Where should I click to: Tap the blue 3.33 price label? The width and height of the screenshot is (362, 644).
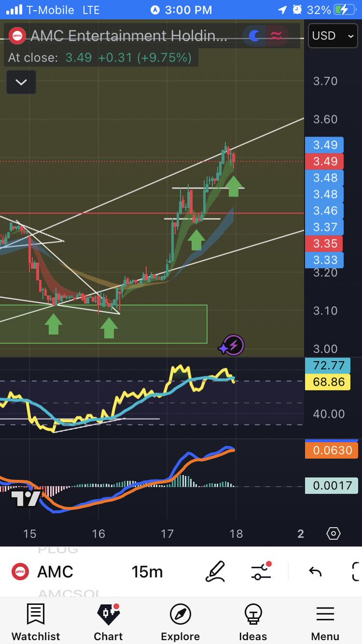tap(324, 260)
